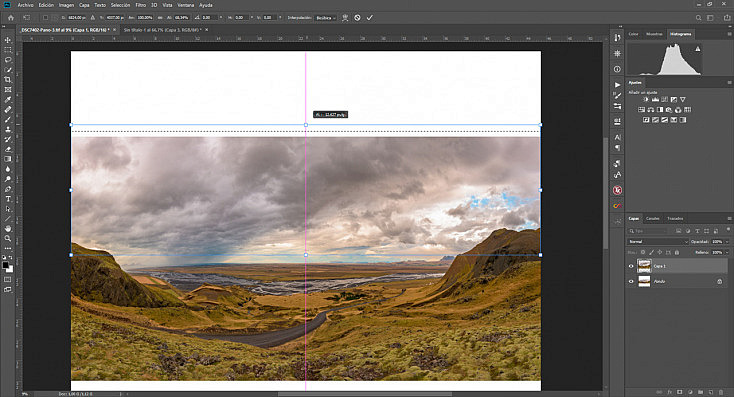Open the Relleno value dropdown arrow
This screenshot has height=397, width=734.
pyautogui.click(x=727, y=252)
